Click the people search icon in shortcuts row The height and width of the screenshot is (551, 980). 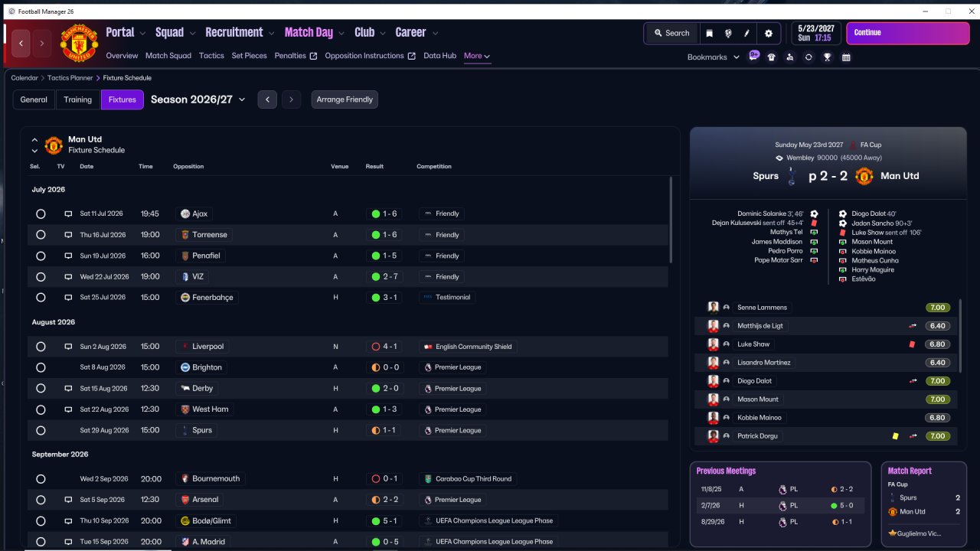coord(790,57)
